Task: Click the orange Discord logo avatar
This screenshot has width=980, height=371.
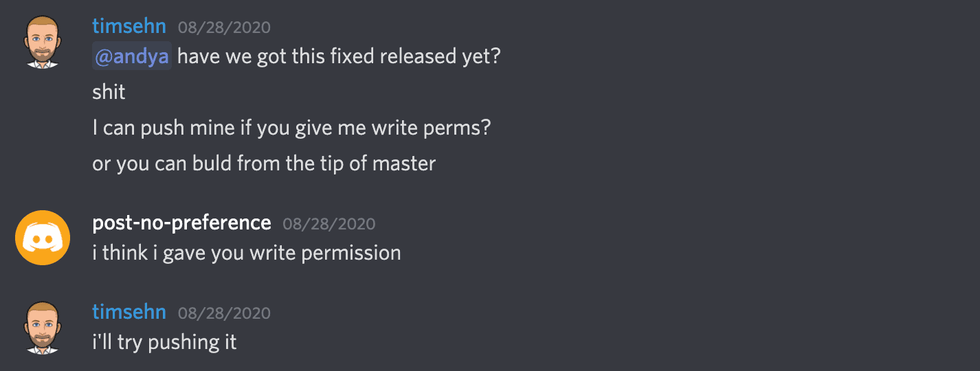Action: tap(43, 238)
